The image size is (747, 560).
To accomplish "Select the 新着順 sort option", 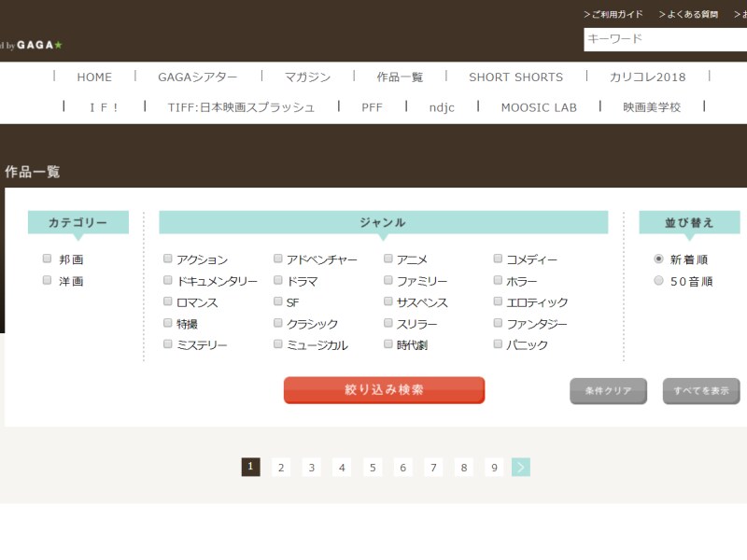I will pos(658,259).
